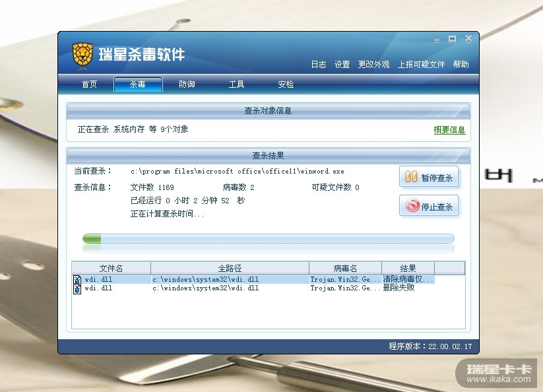Viewport: 543px width, 392px height.
Task: Select the wdi.dll file name in 删除失败 row
Action: [x=98, y=288]
